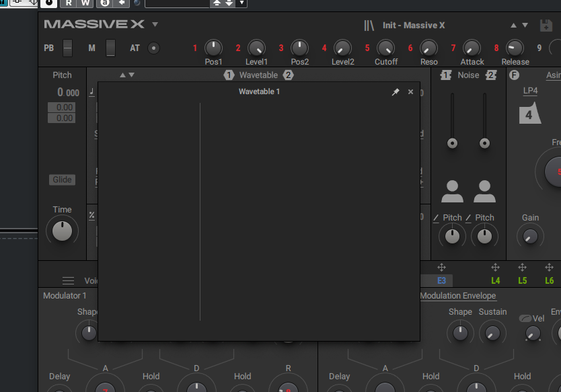Image resolution: width=561 pixels, height=392 pixels.
Task: Click the Noise 1 source icon
Action: click(446, 75)
